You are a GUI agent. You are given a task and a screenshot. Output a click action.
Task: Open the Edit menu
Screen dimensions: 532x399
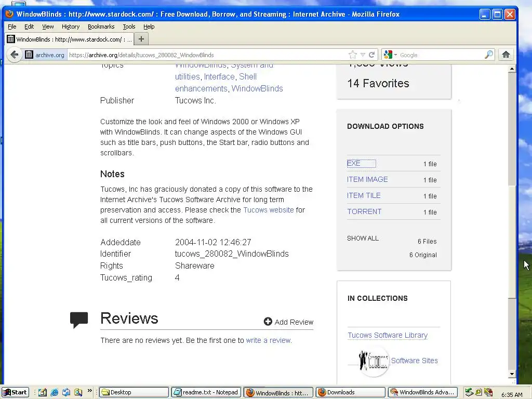[29, 26]
